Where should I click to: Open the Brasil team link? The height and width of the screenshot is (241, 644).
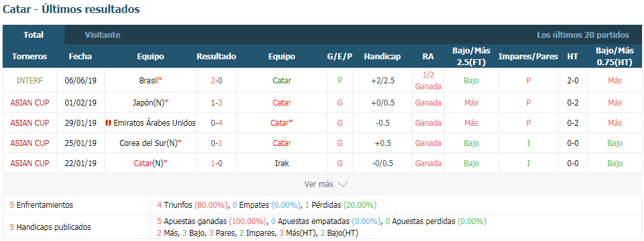(148, 81)
